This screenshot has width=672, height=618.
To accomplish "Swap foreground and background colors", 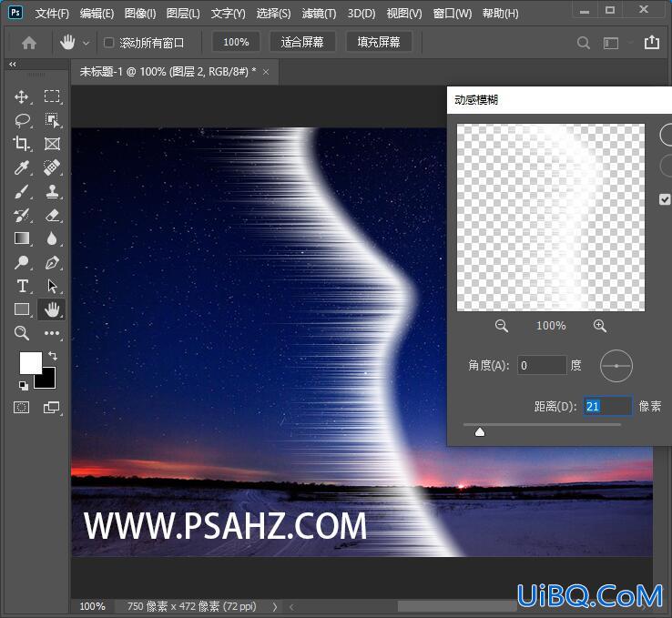I will click(x=53, y=356).
